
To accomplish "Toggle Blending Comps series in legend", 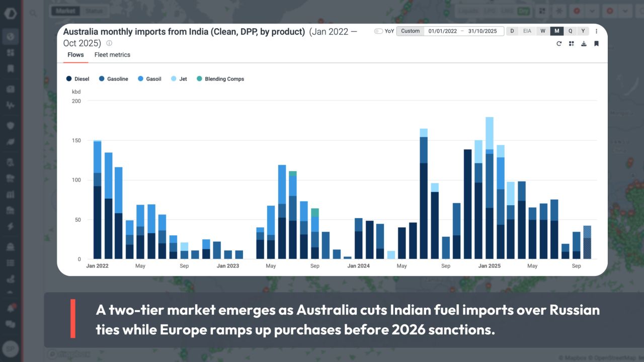I will point(220,79).
